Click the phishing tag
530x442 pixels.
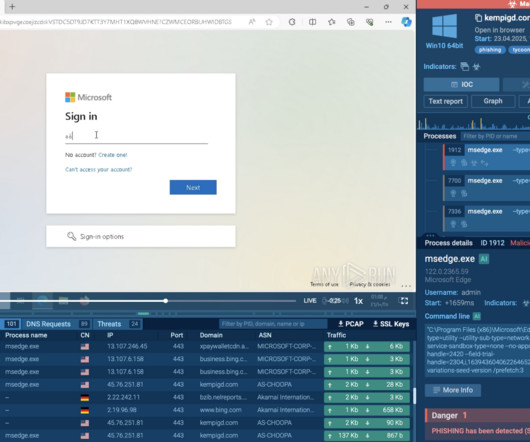pyautogui.click(x=490, y=50)
